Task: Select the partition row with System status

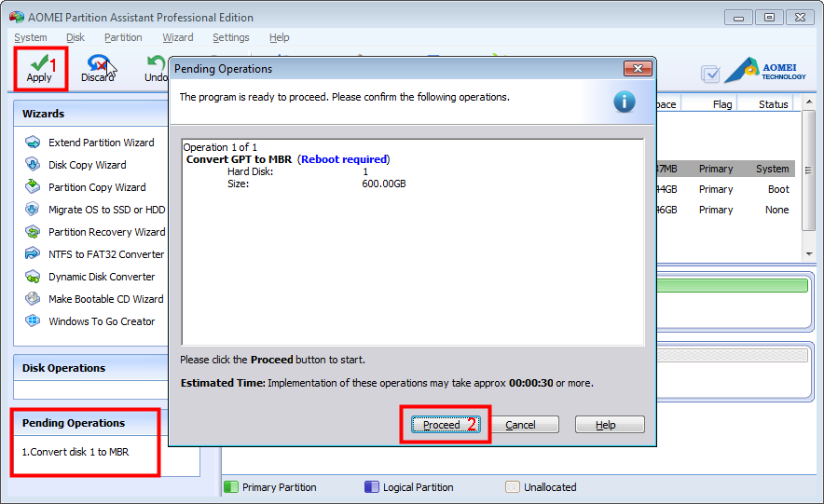Action: point(726,169)
